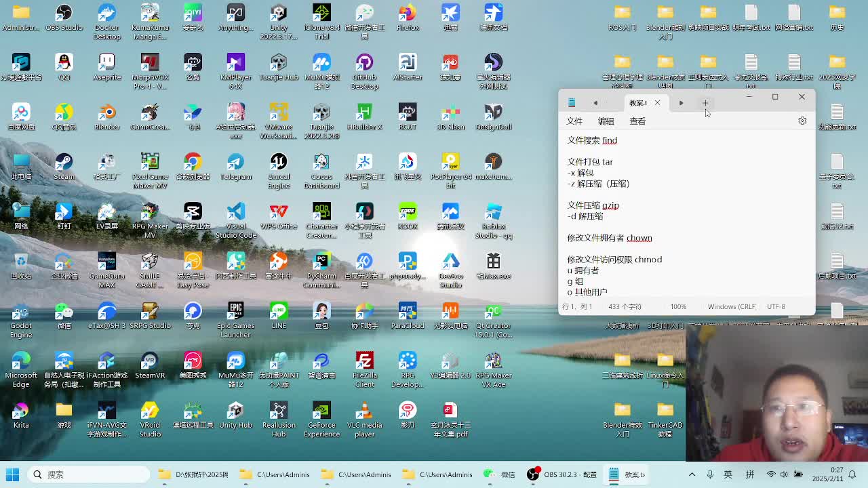Select the GeForce Experience desktop icon
The width and height of the screenshot is (868, 488).
(321, 420)
